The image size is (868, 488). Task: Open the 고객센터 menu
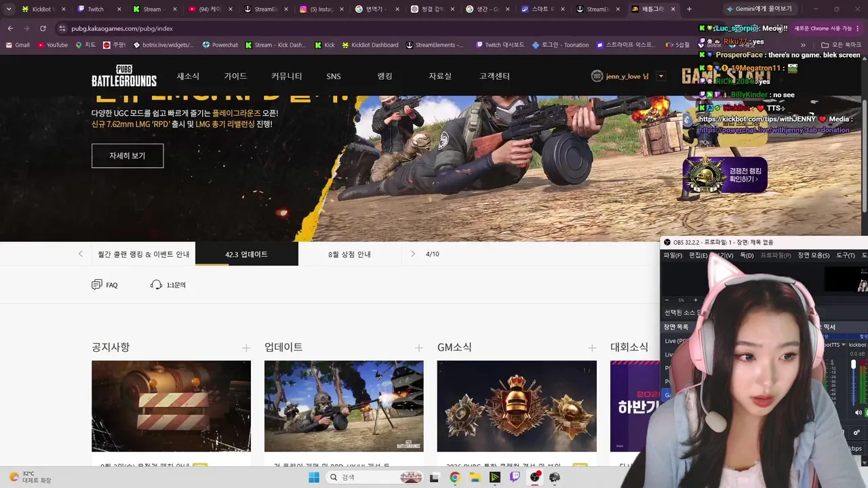click(494, 76)
